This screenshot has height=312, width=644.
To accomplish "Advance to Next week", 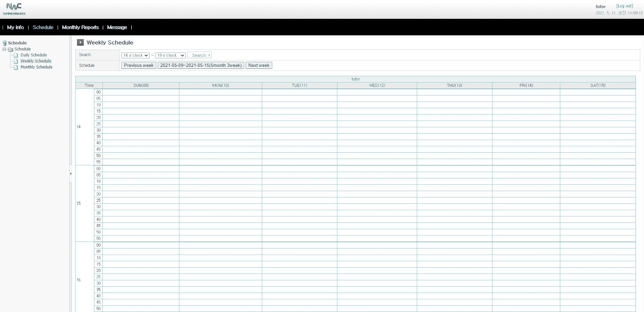I will point(259,65).
